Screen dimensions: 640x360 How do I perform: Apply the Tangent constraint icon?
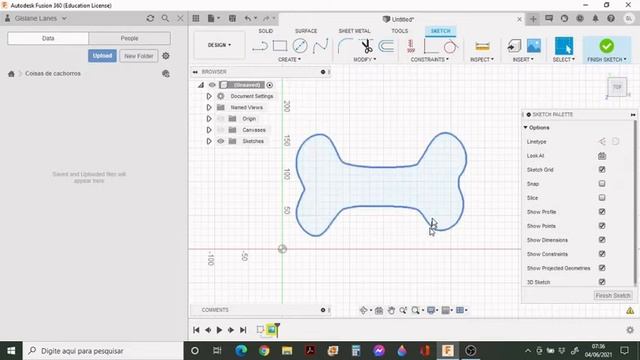[450, 47]
